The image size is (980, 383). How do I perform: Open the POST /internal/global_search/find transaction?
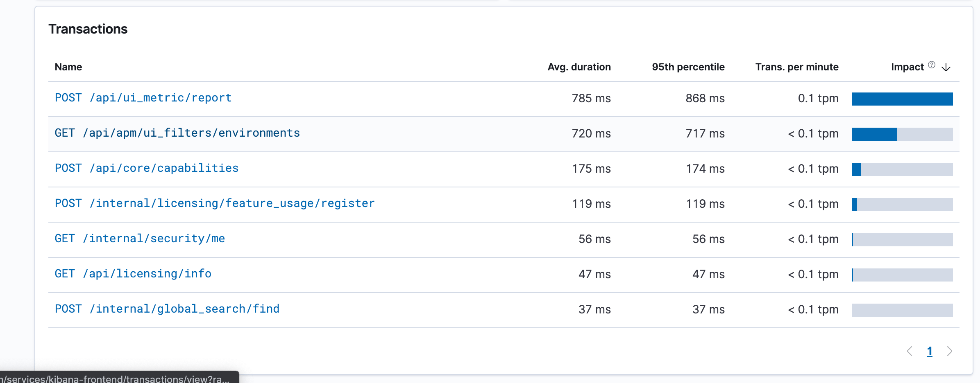point(167,309)
